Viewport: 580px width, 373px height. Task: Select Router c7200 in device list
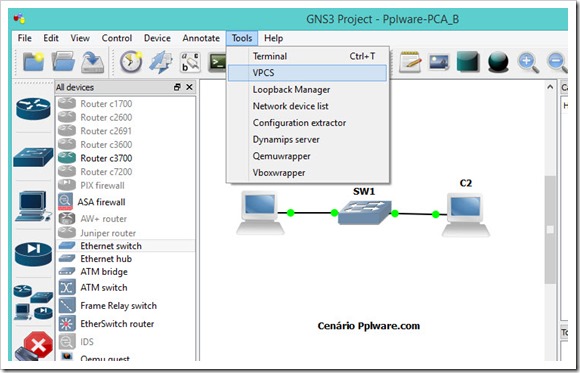point(125,172)
